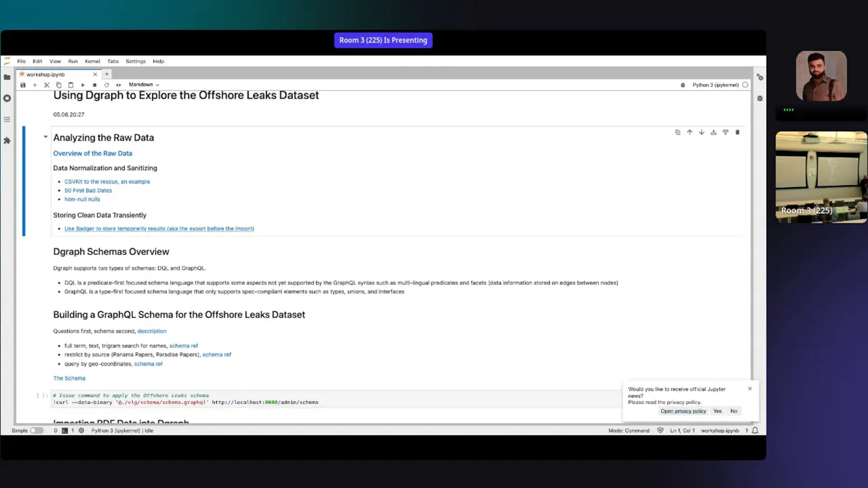Restart the kernel

(x=106, y=85)
